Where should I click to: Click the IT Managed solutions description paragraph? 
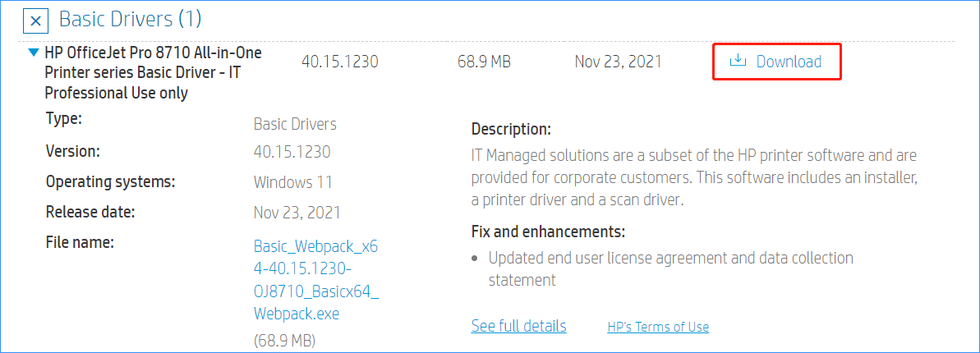pyautogui.click(x=694, y=176)
